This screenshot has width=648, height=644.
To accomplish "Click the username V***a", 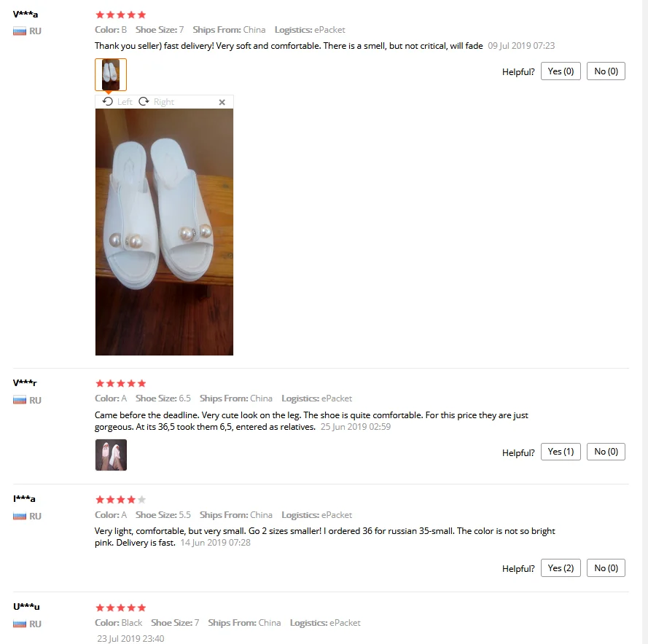I will [x=26, y=15].
